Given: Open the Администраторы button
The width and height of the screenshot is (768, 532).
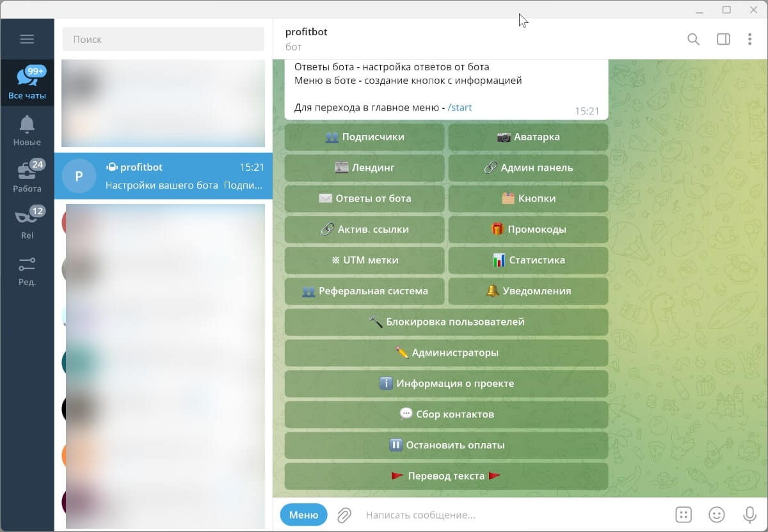Looking at the screenshot, I should click(446, 352).
